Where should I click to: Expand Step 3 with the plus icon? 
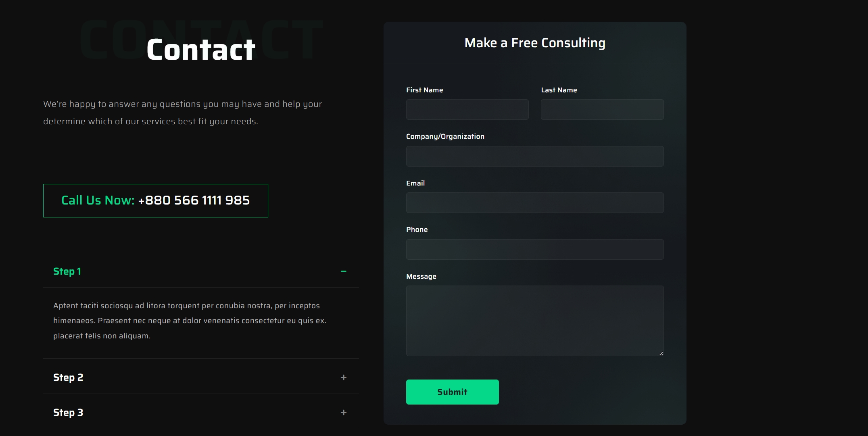pos(343,413)
